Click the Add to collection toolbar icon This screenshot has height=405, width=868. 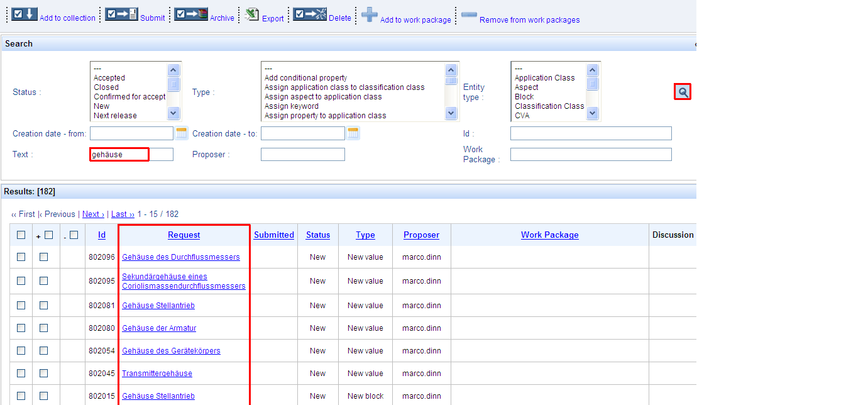25,14
